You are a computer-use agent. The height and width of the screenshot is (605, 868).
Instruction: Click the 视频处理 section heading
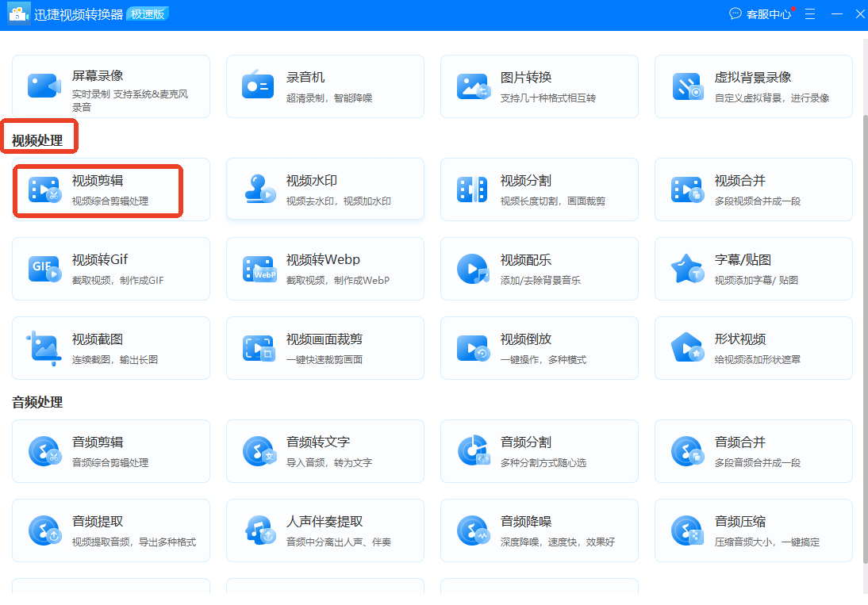37,140
